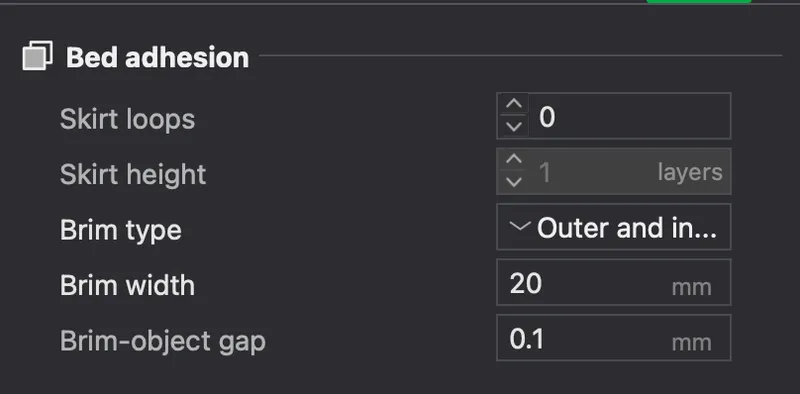
Task: Click the mm unit in Brim width
Action: [691, 287]
